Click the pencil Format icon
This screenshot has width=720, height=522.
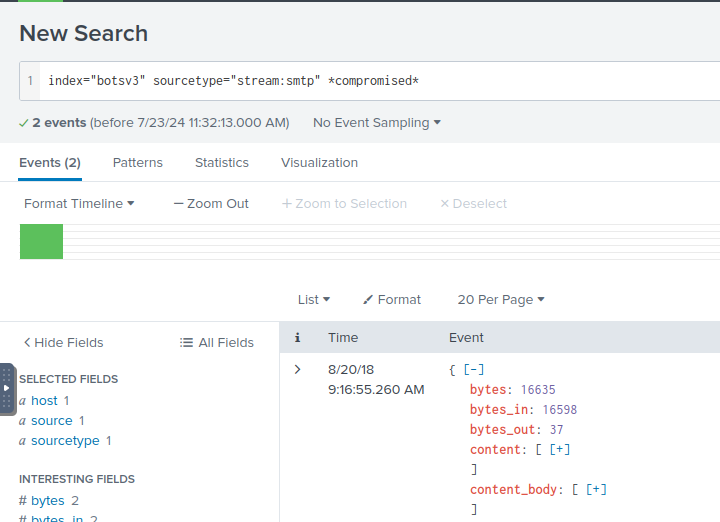[x=367, y=300]
